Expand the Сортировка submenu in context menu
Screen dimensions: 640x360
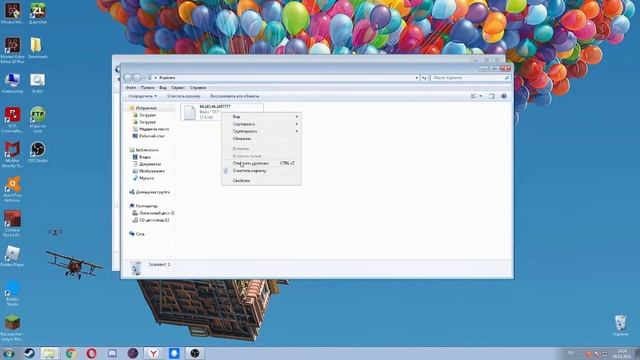coord(261,124)
